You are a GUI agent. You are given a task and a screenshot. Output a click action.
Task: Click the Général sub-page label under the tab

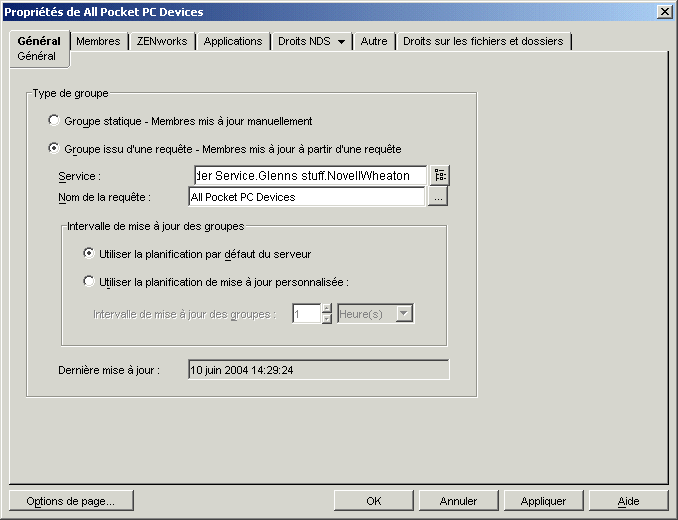coord(36,56)
